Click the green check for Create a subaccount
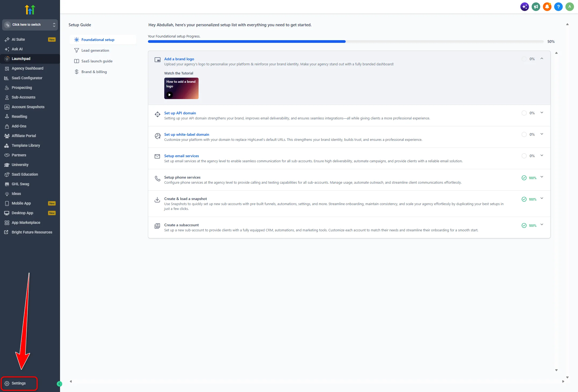 [x=524, y=225]
